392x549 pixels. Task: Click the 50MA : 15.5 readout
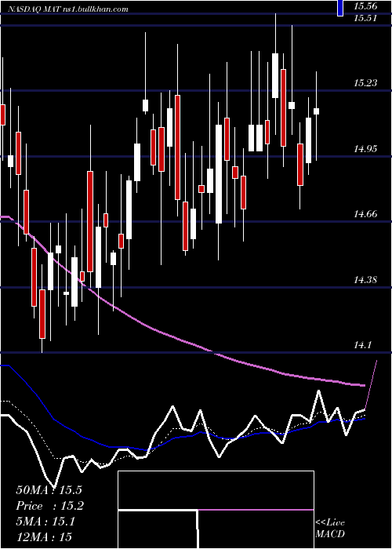coord(49,490)
